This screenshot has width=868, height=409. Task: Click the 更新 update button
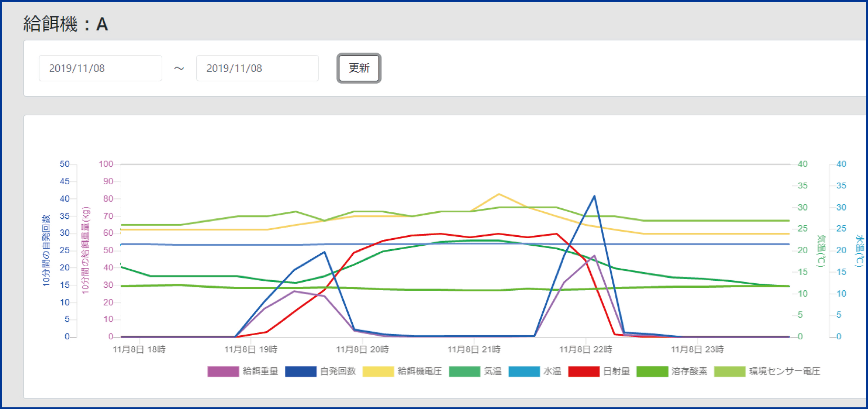pyautogui.click(x=359, y=68)
